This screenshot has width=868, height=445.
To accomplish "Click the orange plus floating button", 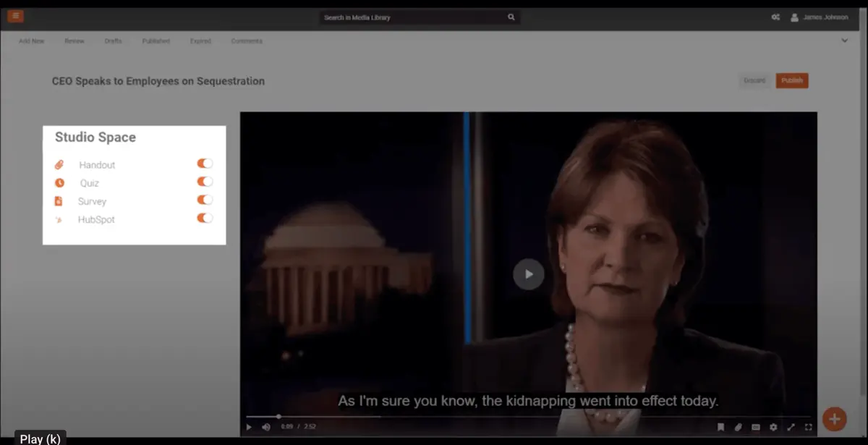I will pyautogui.click(x=834, y=418).
